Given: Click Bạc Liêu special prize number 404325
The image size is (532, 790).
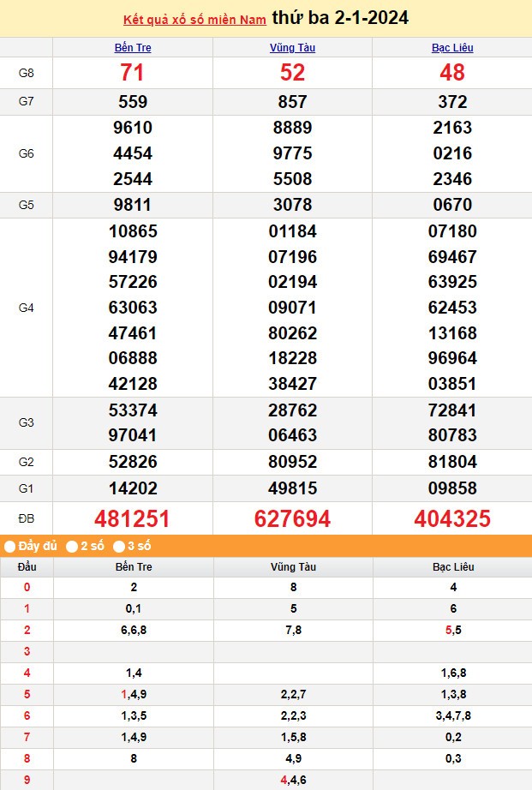Looking at the screenshot, I should tap(452, 518).
